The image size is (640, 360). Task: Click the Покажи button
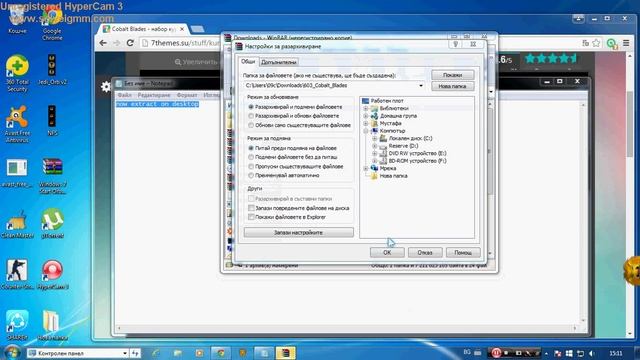[x=453, y=75]
